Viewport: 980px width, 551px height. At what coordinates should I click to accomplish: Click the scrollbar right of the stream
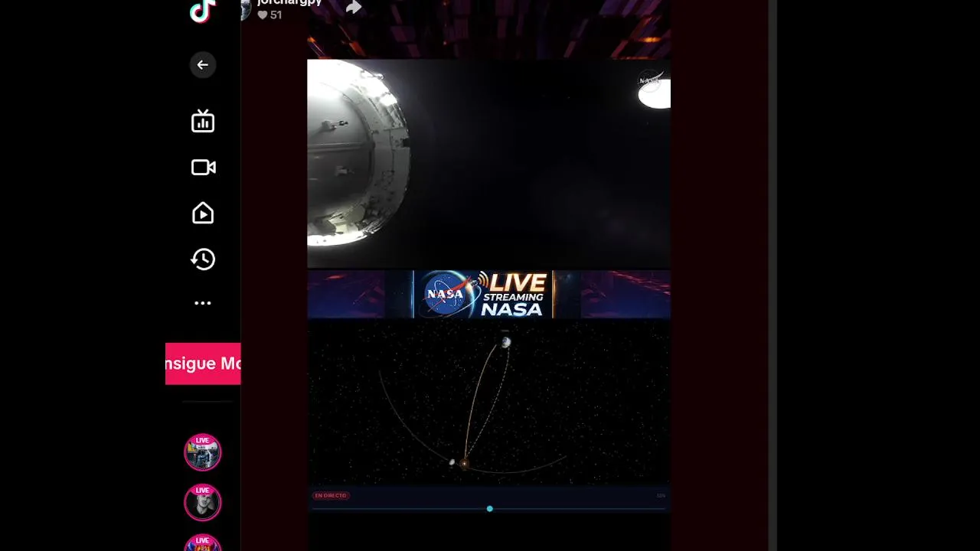pos(773,275)
